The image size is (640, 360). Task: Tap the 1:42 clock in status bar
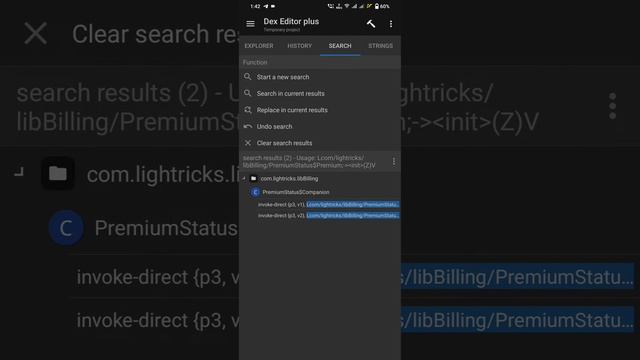coord(255,6)
